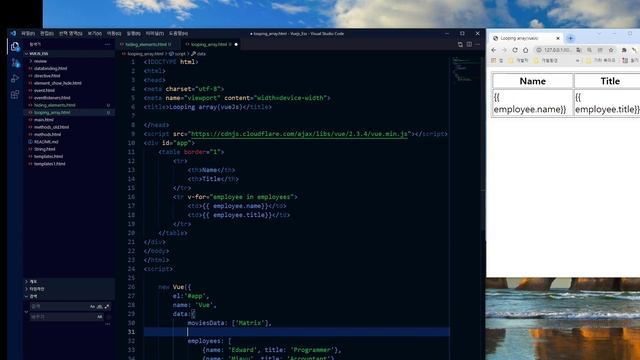Toggle match case in sidebar search
Screen dimensions: 640x360
click(92, 307)
